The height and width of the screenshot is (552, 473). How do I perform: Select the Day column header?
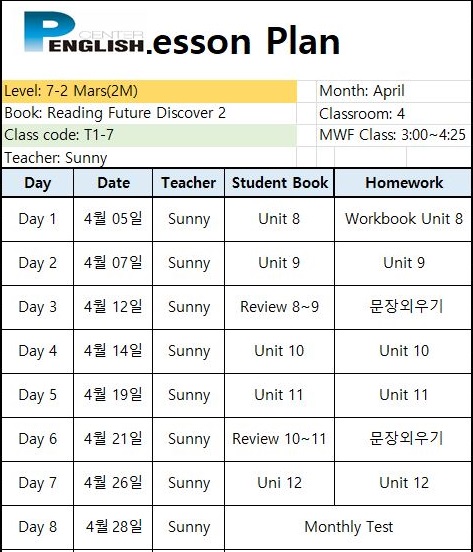[x=38, y=183]
